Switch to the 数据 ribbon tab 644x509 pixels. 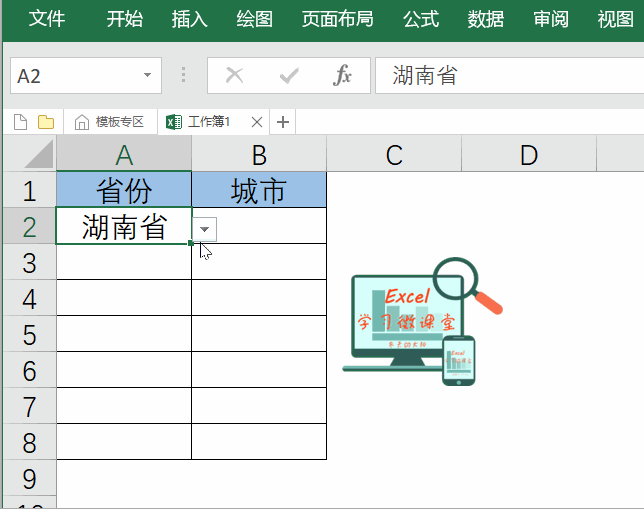pos(486,19)
